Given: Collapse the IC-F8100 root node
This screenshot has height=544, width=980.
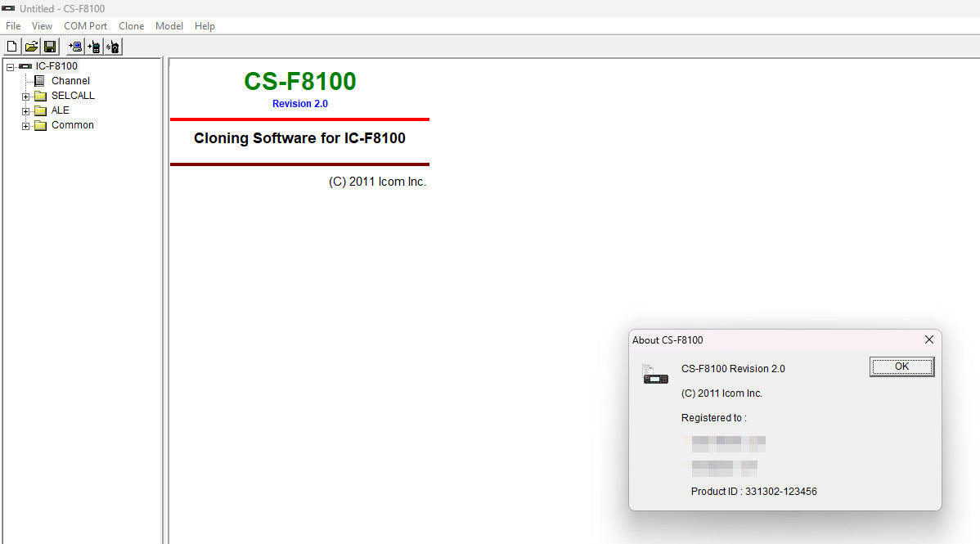Looking at the screenshot, I should click(10, 67).
